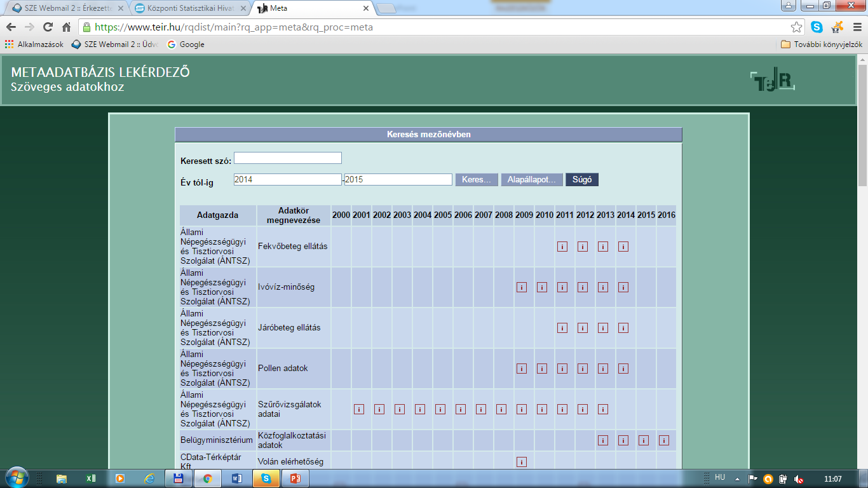Image resolution: width=868 pixels, height=488 pixels.
Task: Open Volán elérhetőség info icon for 2009
Action: pyautogui.click(x=522, y=462)
